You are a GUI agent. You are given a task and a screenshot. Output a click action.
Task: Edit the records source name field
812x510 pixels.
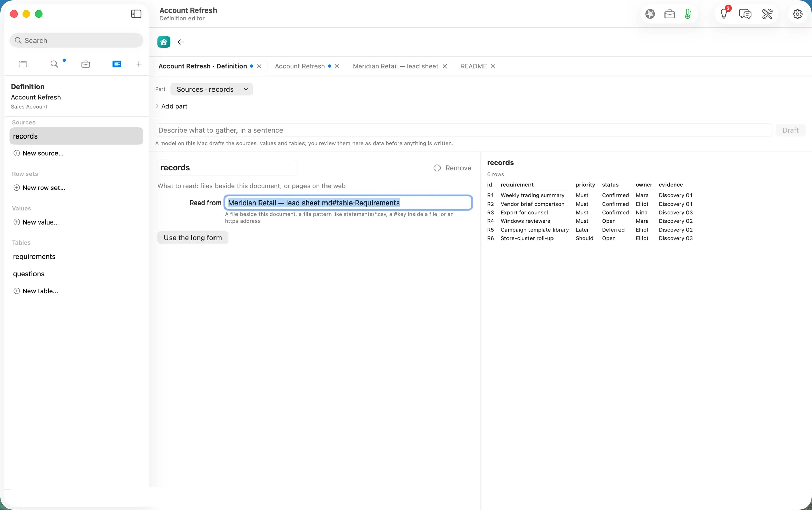coord(227,168)
